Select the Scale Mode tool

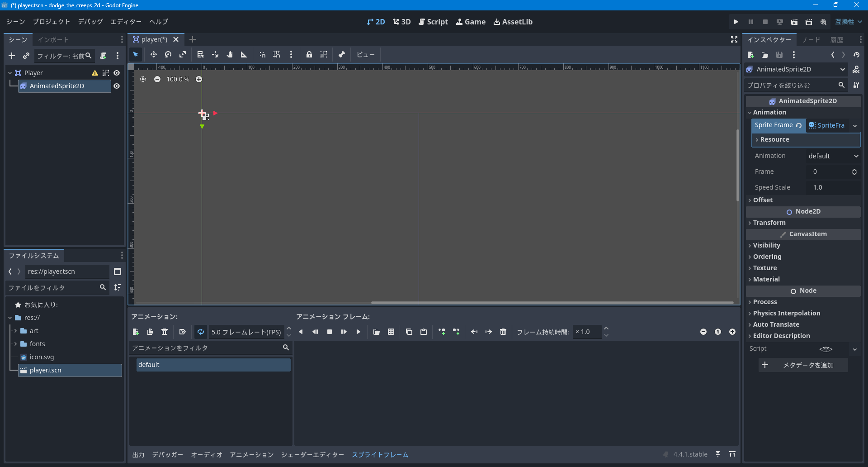[x=183, y=55]
